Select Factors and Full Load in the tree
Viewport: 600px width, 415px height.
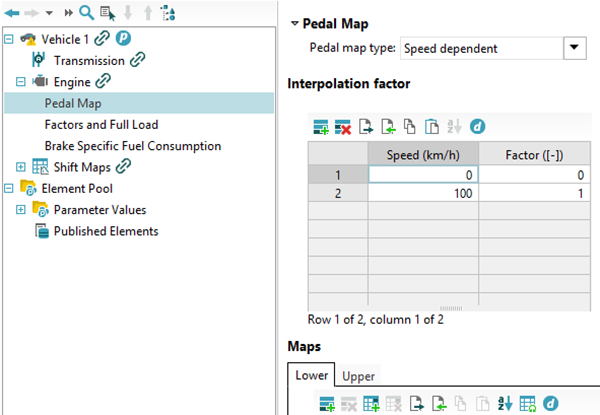pos(101,125)
